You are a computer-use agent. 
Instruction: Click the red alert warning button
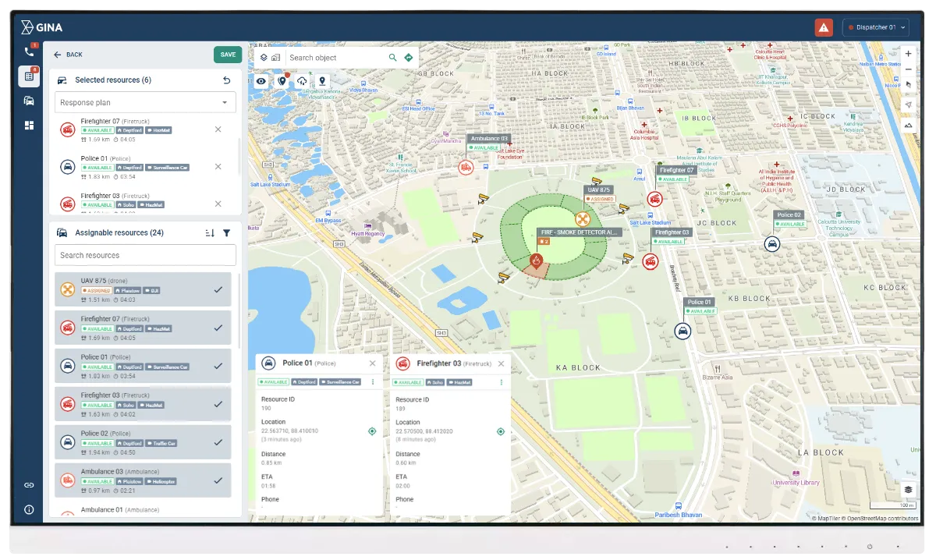point(824,27)
